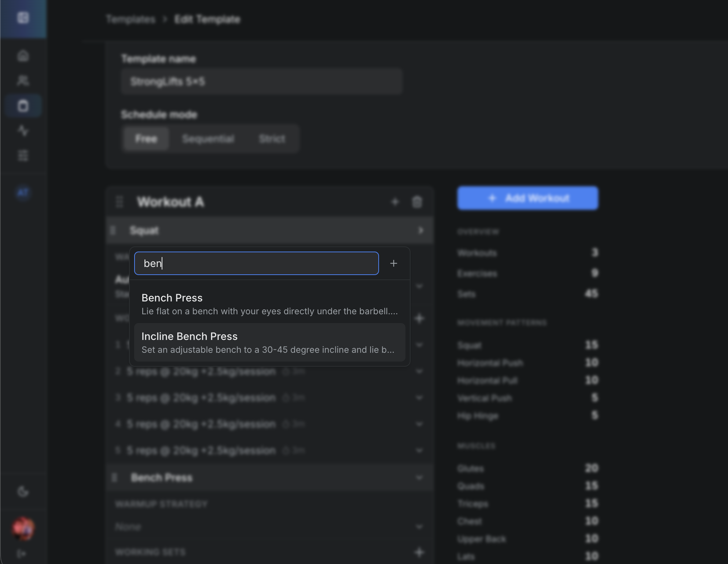Select the exercise library icon in sidebar
This screenshot has width=728, height=564.
tap(23, 155)
